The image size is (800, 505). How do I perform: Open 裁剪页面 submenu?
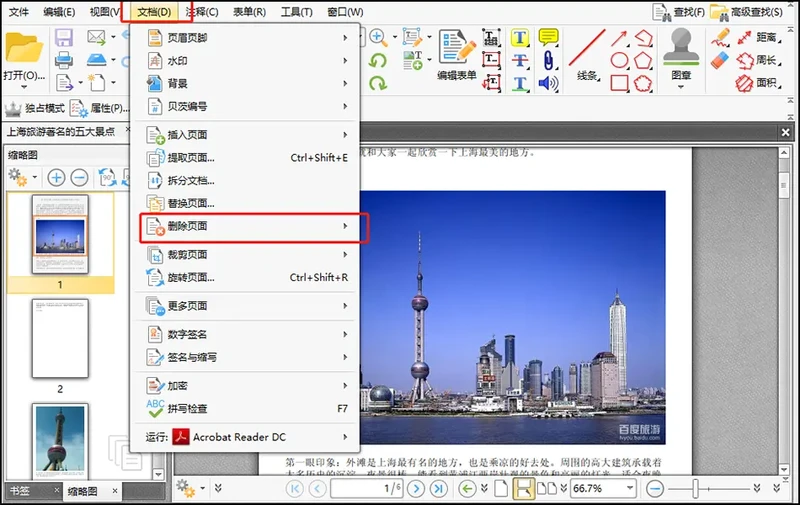point(247,255)
